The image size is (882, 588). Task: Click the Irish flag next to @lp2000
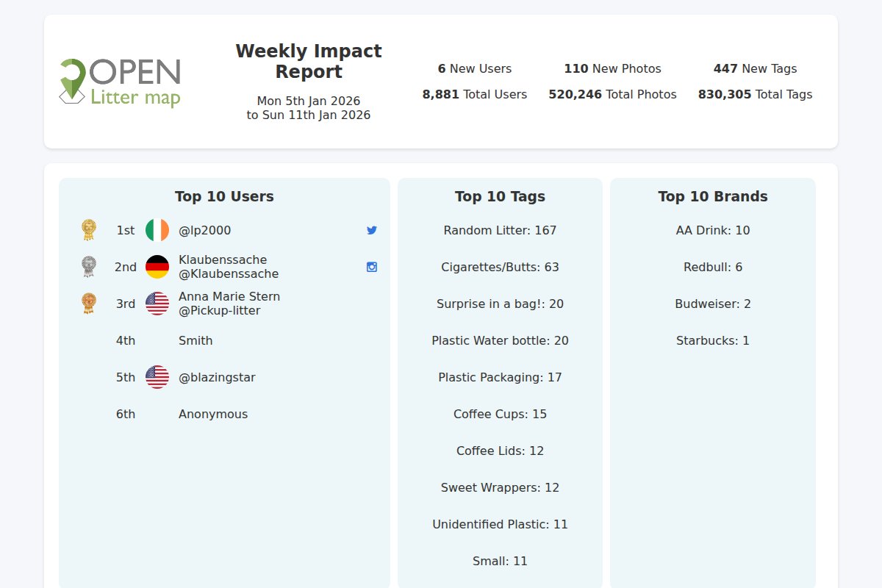(157, 230)
